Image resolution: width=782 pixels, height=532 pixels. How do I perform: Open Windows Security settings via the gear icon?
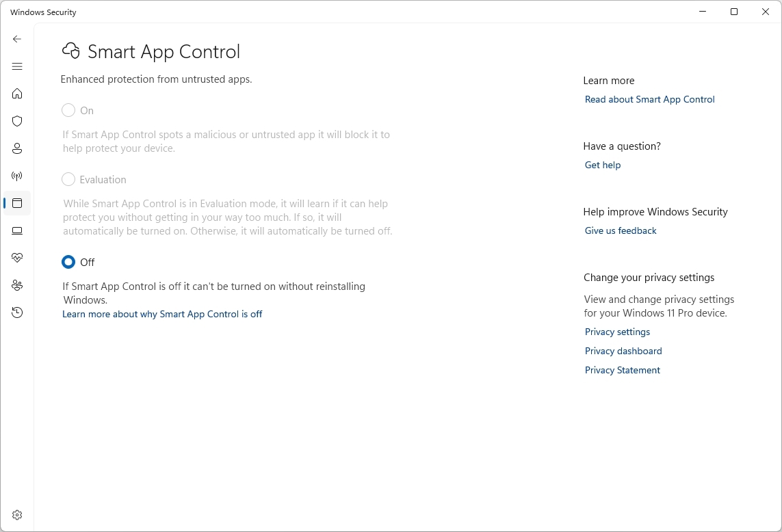(16, 515)
